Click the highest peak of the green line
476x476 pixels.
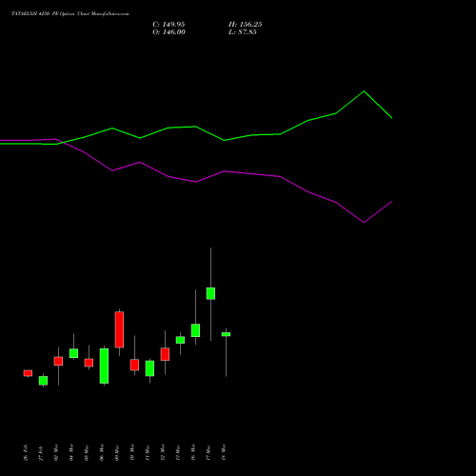(x=364, y=91)
